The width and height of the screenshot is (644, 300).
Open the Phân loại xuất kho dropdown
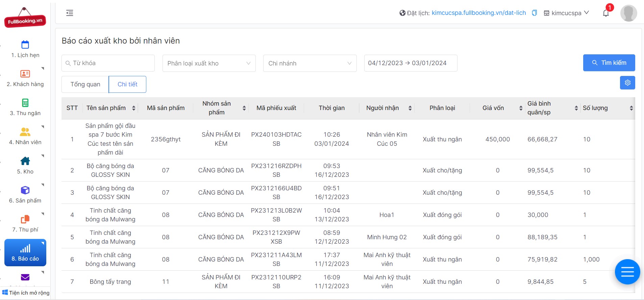coord(209,63)
